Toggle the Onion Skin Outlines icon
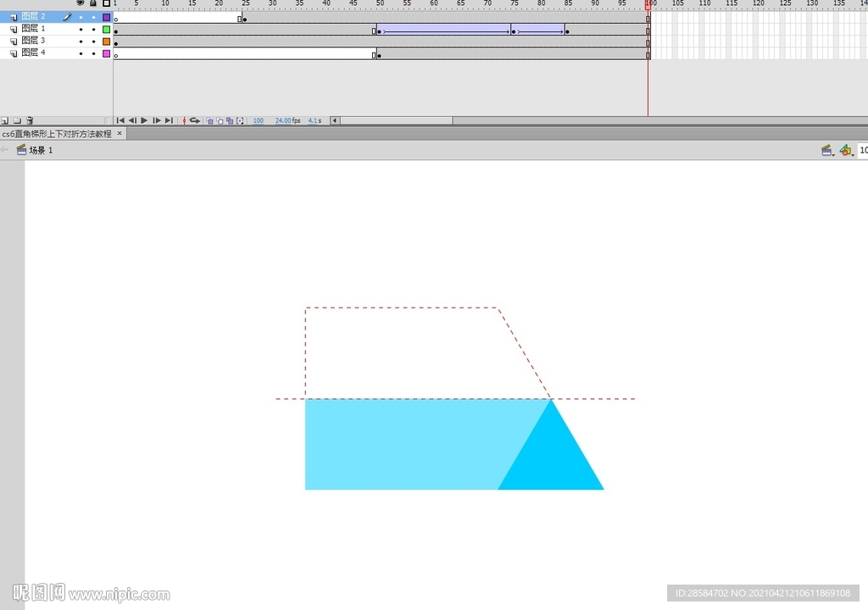 point(220,120)
